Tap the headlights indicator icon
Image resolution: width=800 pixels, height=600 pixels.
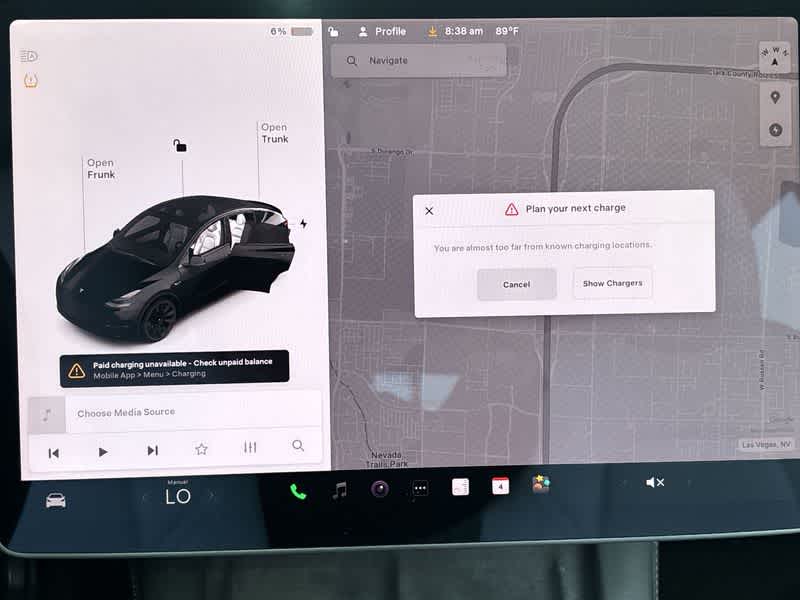[x=29, y=56]
